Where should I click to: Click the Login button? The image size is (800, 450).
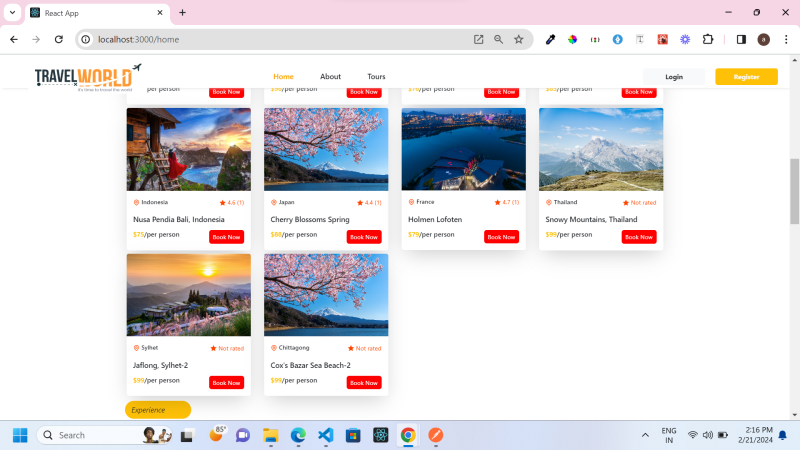(x=673, y=77)
